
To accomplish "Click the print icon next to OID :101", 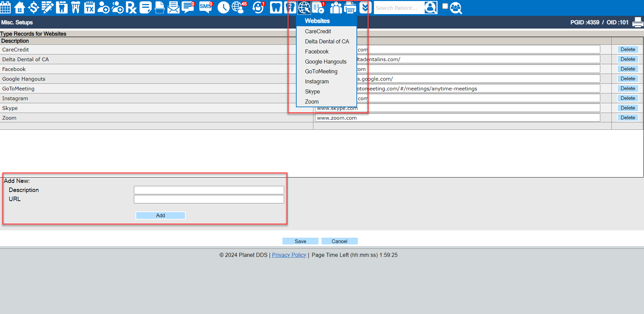I will point(638,22).
